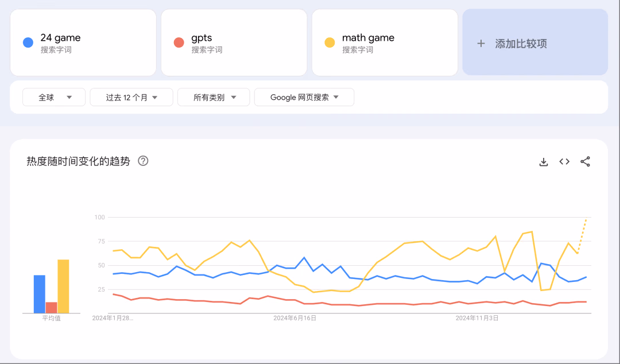The height and width of the screenshot is (364, 620).
Task: Click the 25 y-axis label
Action: (101, 289)
